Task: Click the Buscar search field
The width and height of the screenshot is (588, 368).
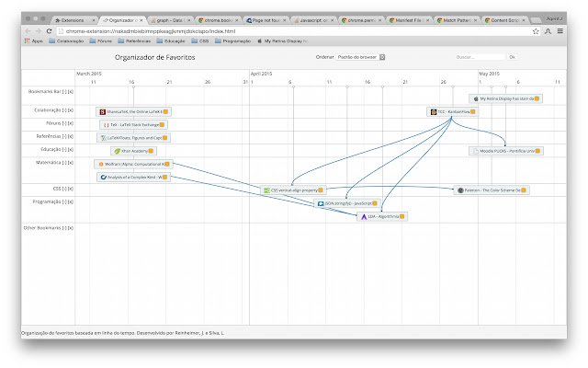Action: point(480,57)
